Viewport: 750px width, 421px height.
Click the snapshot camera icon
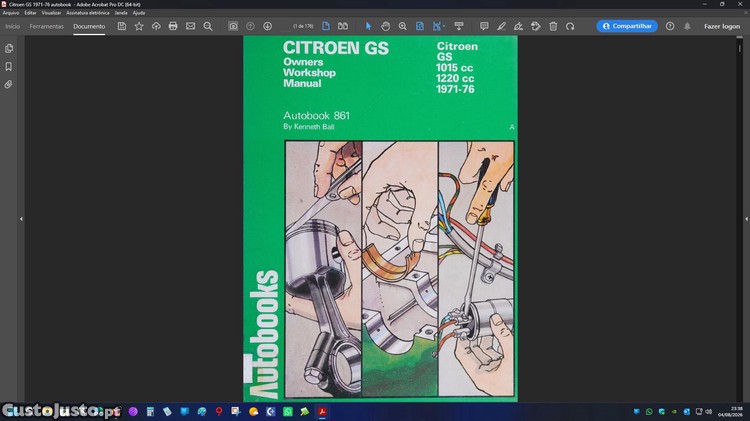click(x=233, y=26)
